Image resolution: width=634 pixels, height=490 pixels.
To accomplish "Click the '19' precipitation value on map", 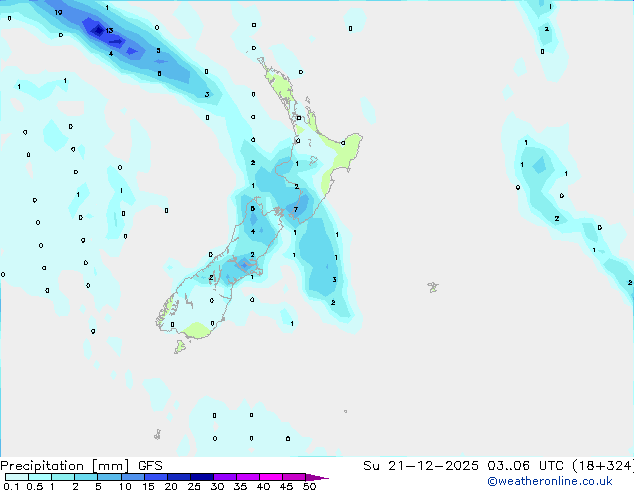I will coord(58,13).
